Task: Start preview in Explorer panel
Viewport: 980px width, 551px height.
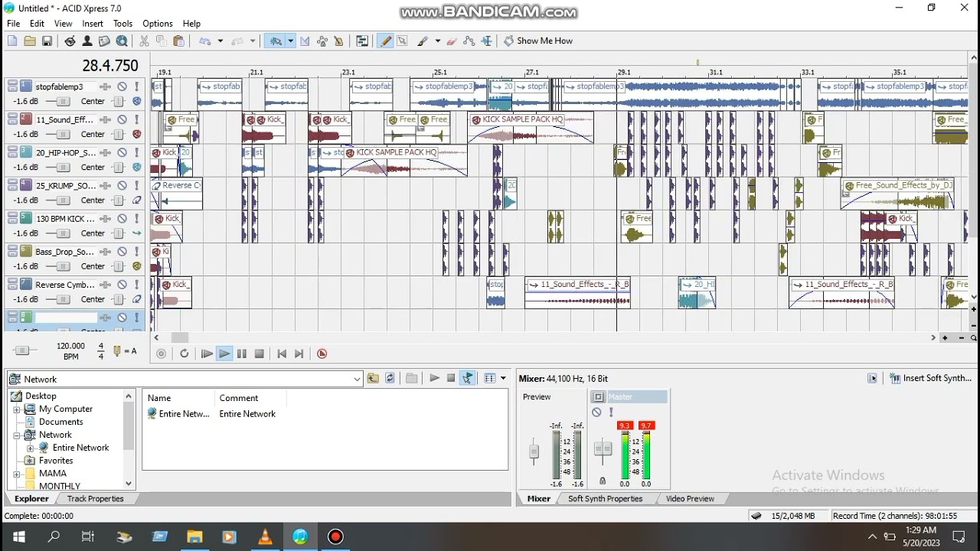Action: [434, 378]
